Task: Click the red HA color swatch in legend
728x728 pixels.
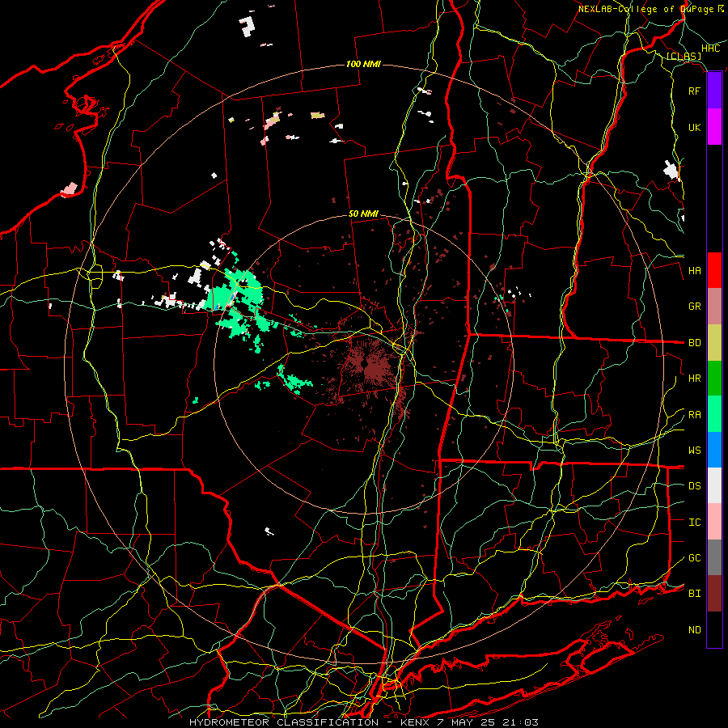Action: 714,270
